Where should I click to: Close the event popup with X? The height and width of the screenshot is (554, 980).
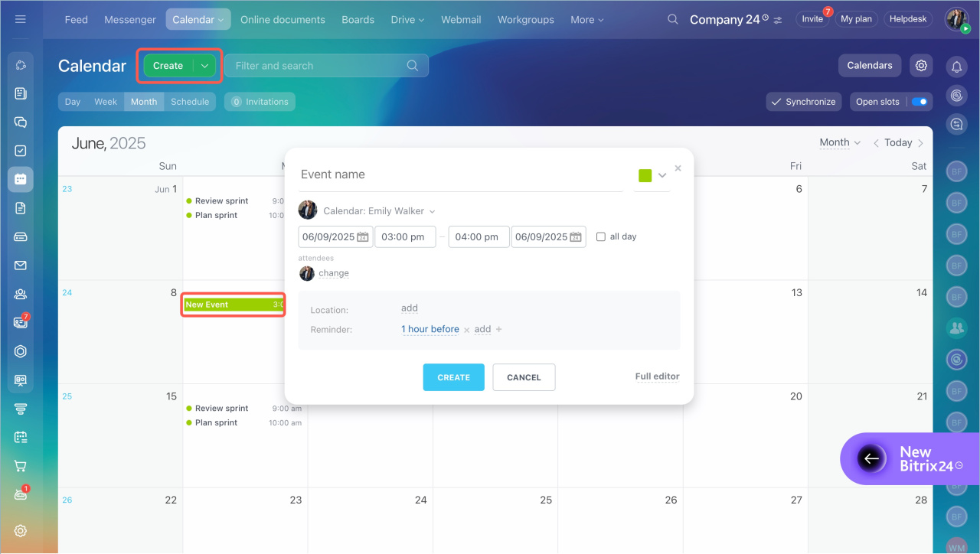point(678,168)
